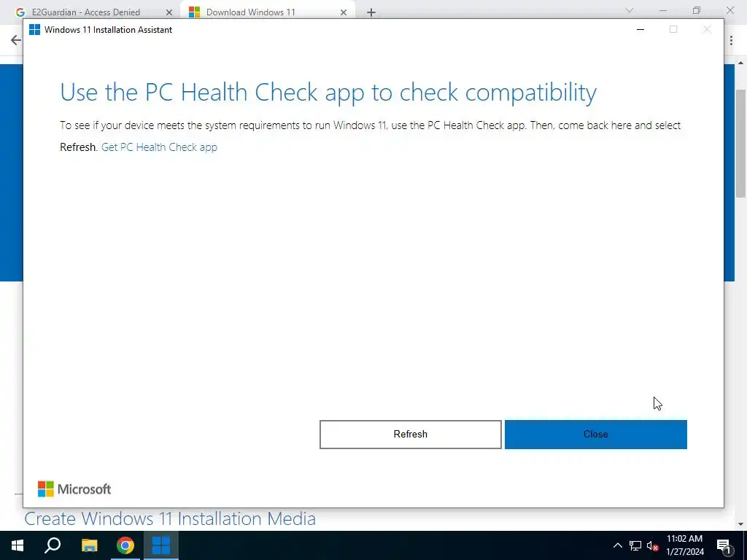Show hidden system tray icons
Image resolution: width=747 pixels, height=560 pixels.
coord(617,545)
